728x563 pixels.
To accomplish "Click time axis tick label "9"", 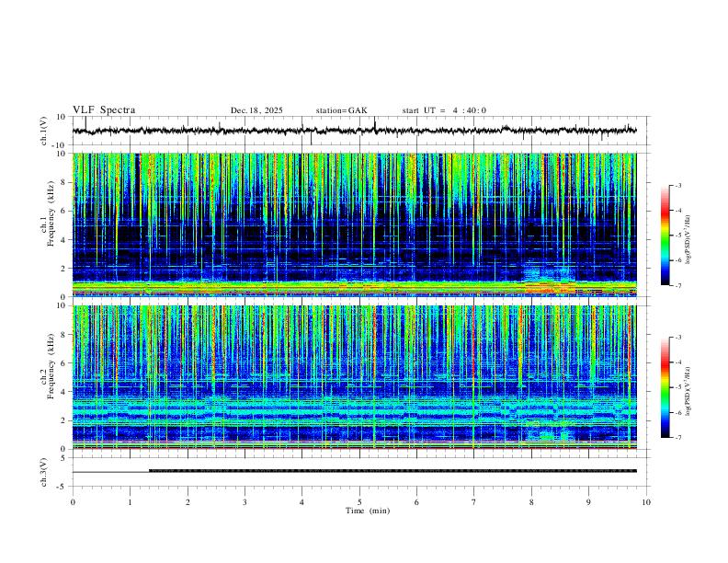I will click(588, 502).
